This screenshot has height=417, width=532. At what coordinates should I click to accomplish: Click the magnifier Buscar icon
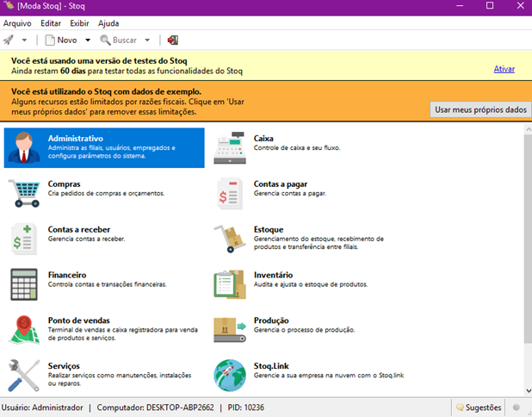105,40
